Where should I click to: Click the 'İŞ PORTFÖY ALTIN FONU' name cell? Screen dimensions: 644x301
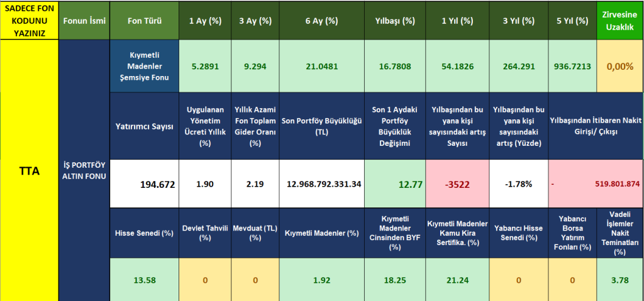point(84,170)
